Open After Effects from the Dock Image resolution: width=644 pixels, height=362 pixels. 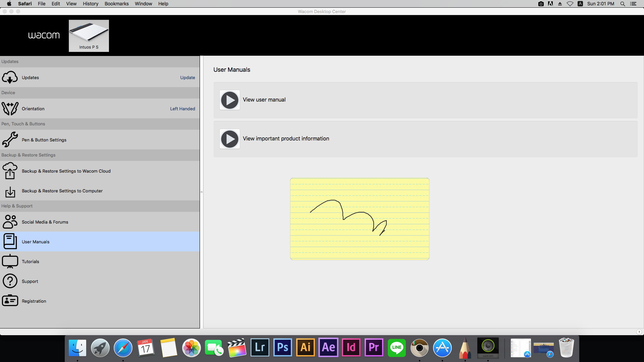point(328,348)
